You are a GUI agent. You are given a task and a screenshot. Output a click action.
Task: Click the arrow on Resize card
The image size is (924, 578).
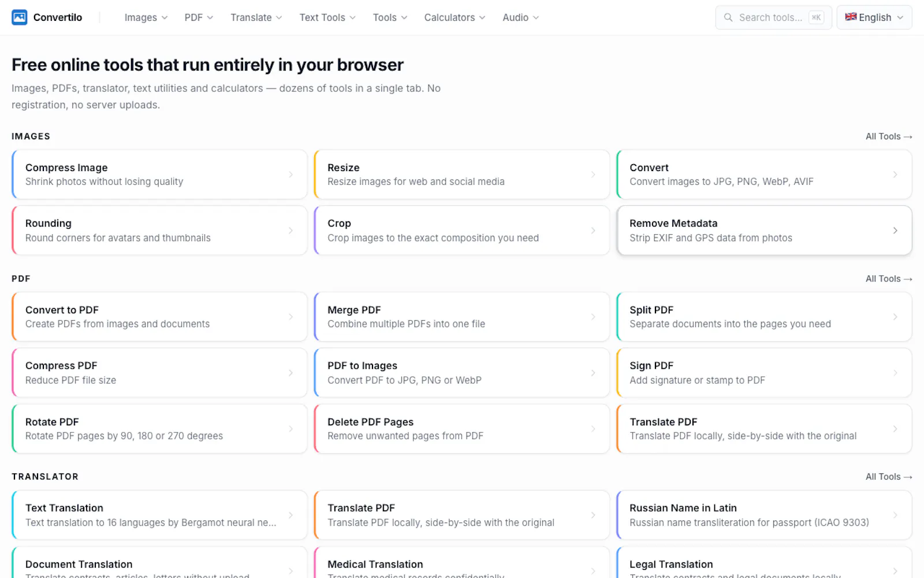593,175
